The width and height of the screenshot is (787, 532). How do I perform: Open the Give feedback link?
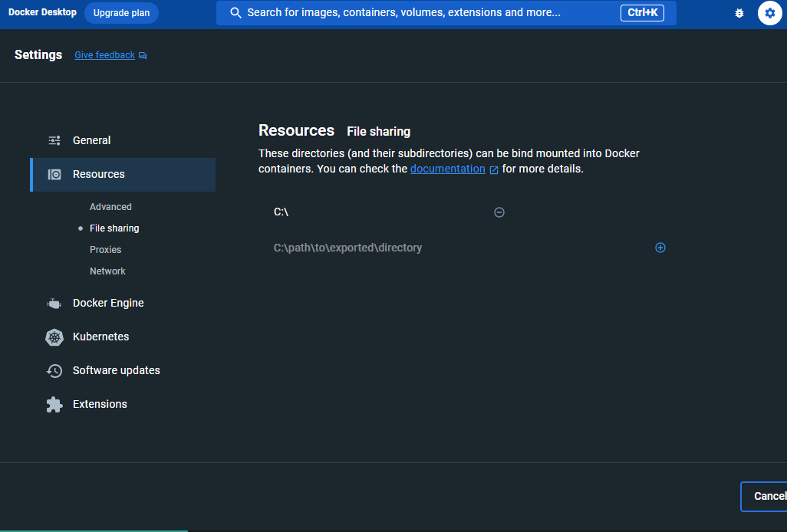coord(104,55)
